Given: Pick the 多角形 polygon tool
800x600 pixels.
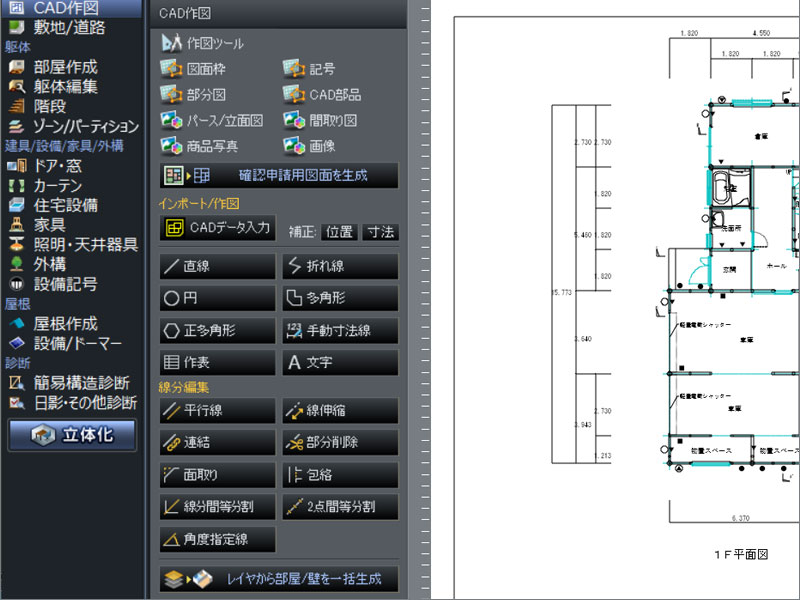Looking at the screenshot, I should point(340,298).
